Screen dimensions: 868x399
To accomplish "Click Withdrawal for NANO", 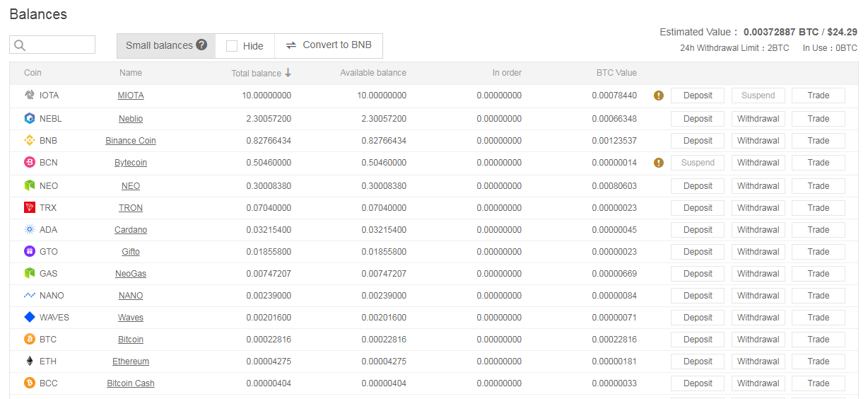I will (x=758, y=296).
